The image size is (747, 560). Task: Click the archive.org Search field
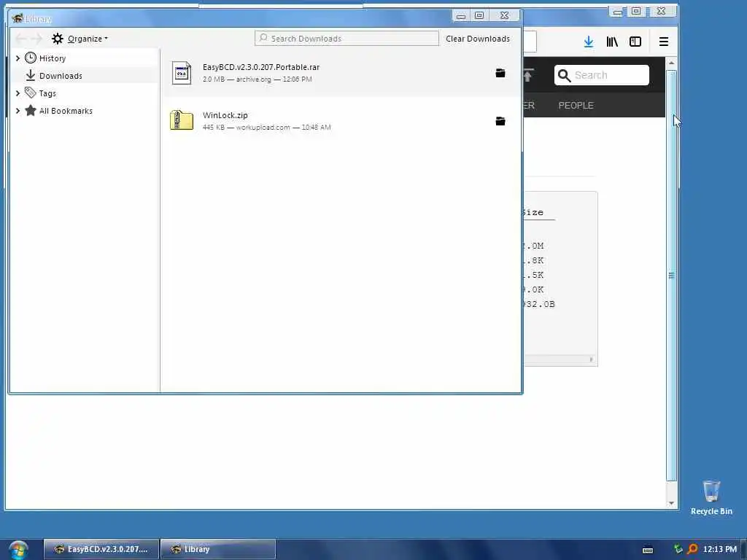[x=602, y=75]
